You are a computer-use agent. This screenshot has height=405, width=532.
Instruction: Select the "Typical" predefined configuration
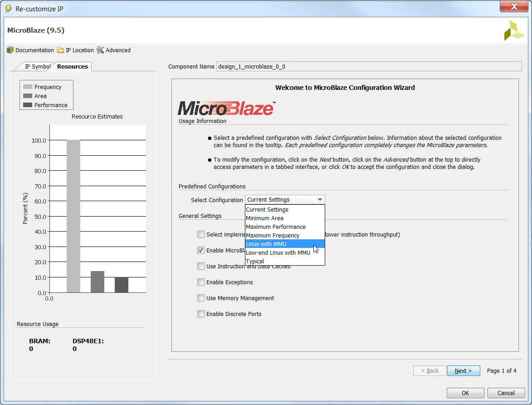pos(254,261)
